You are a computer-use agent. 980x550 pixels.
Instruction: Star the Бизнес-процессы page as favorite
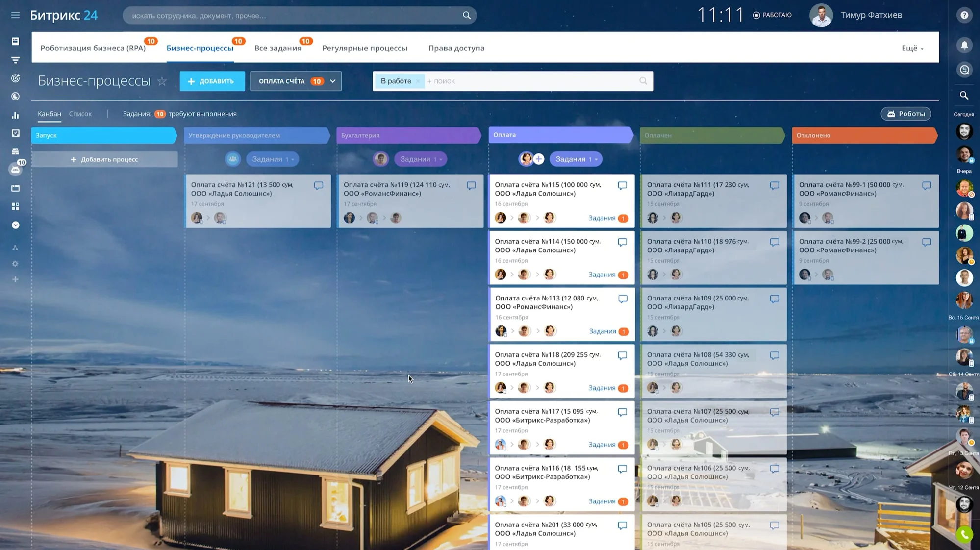point(162,81)
